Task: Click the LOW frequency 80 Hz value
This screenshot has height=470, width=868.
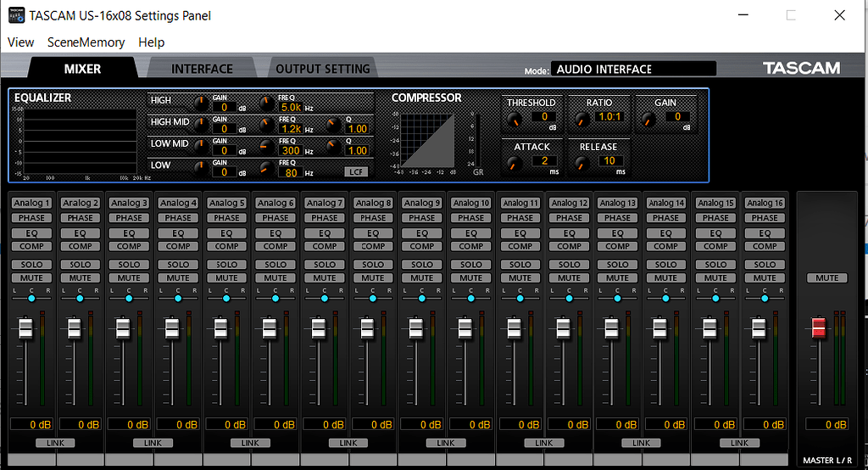Action: point(290,172)
